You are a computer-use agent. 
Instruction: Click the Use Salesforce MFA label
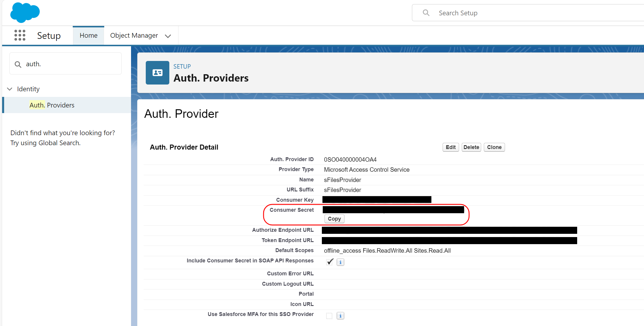pyautogui.click(x=261, y=314)
